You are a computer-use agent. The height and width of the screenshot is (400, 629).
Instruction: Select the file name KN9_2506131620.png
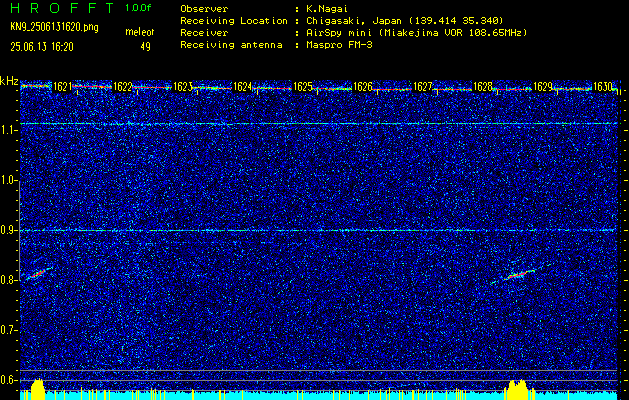(x=54, y=27)
